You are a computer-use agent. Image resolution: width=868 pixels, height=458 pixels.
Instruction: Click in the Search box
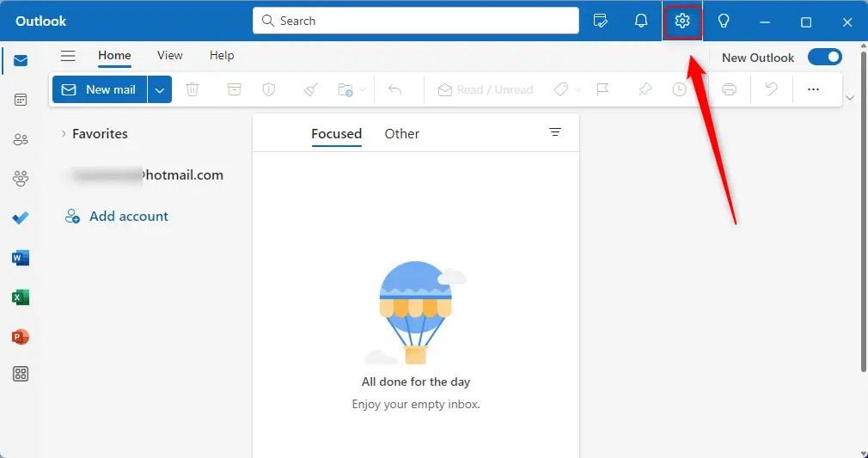click(415, 21)
